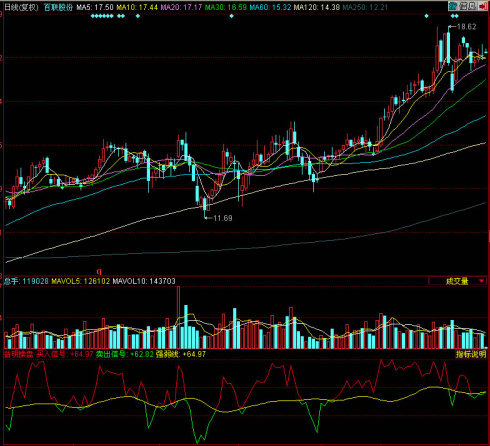490x446 pixels.
Task: Click the MA120: 14.38 label
Action: (x=317, y=7)
